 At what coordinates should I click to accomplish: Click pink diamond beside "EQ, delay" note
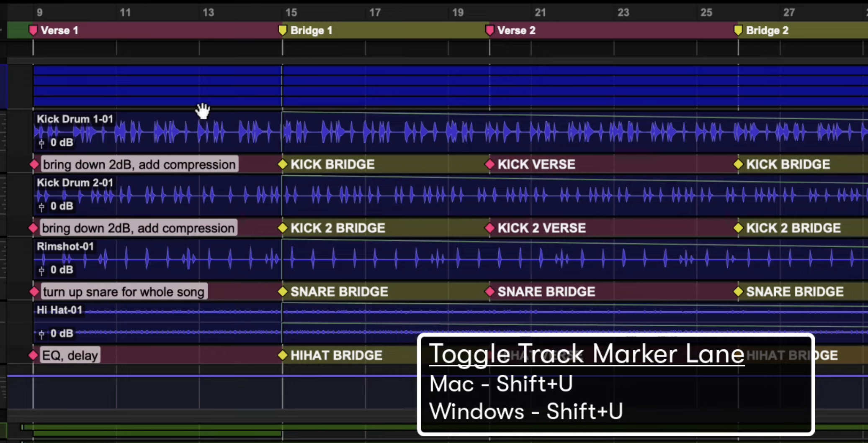[33, 356]
